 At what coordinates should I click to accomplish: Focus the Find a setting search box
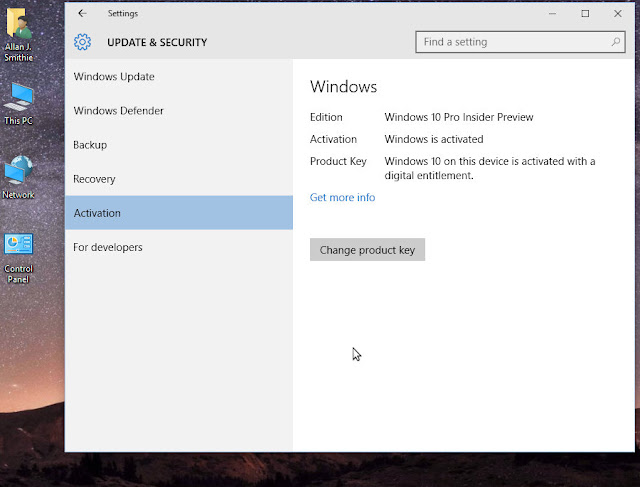click(x=520, y=42)
